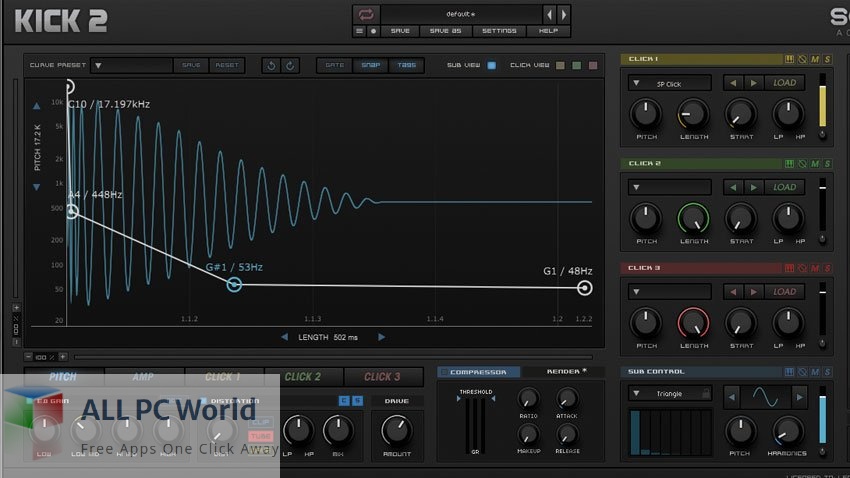Click the SAVE AS button

point(446,31)
